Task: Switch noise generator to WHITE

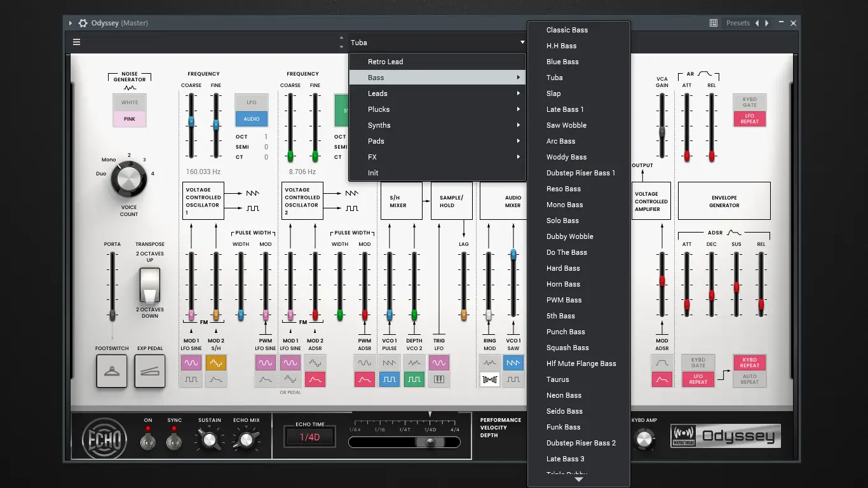Action: 130,102
